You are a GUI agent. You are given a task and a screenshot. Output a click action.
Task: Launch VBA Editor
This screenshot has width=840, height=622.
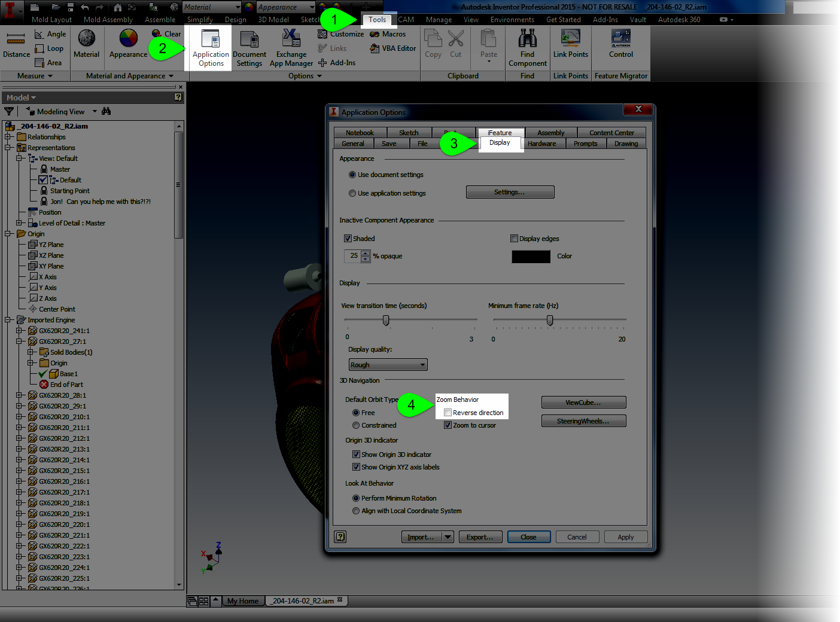[393, 48]
